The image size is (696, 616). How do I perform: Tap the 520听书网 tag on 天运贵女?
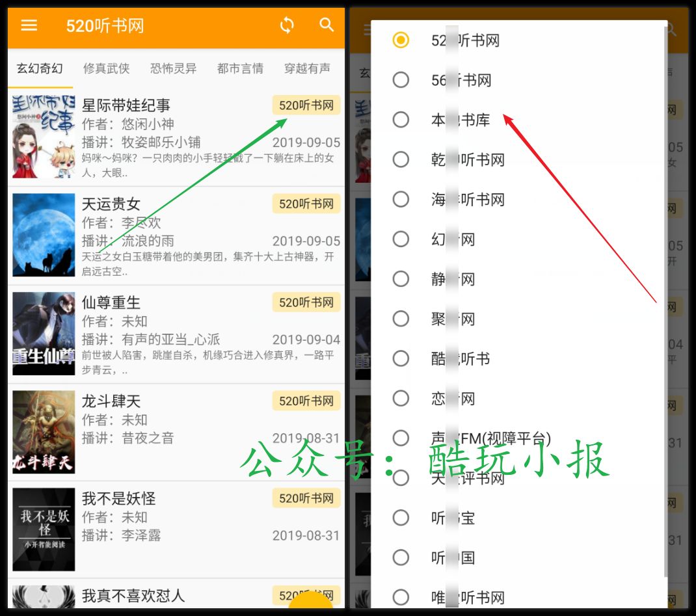[306, 204]
